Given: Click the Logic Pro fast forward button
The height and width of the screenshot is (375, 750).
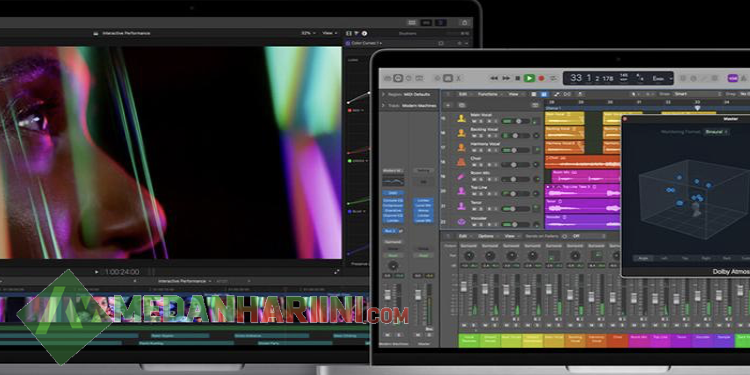Looking at the screenshot, I should [506, 78].
